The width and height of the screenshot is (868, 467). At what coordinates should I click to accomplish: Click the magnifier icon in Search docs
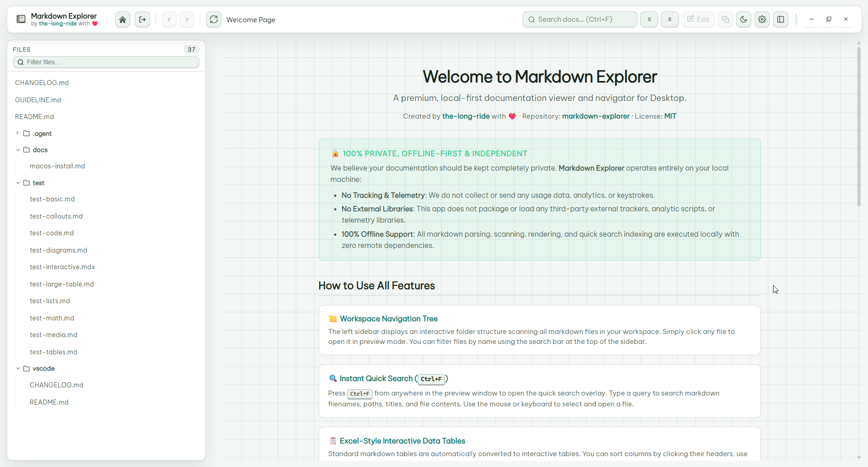[532, 19]
